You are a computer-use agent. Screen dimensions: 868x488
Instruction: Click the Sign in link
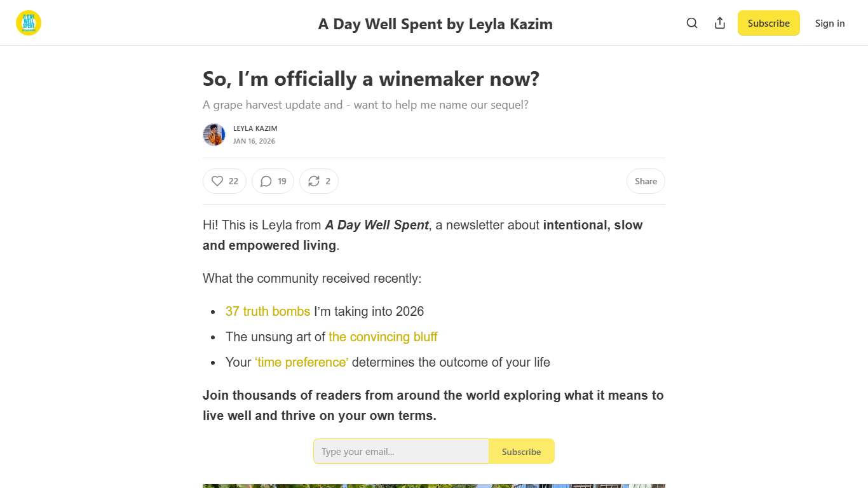(x=830, y=24)
